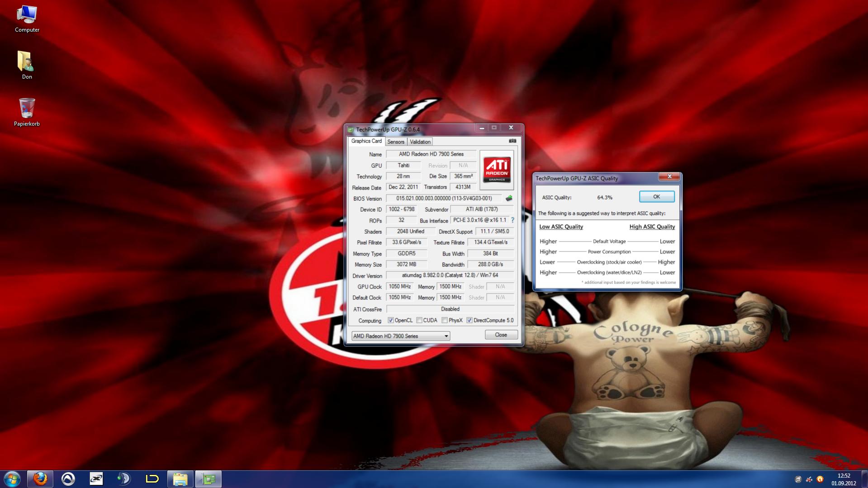Click the Die Size field 365 mm²
Viewport: 868px width, 488px height.
[x=463, y=176]
